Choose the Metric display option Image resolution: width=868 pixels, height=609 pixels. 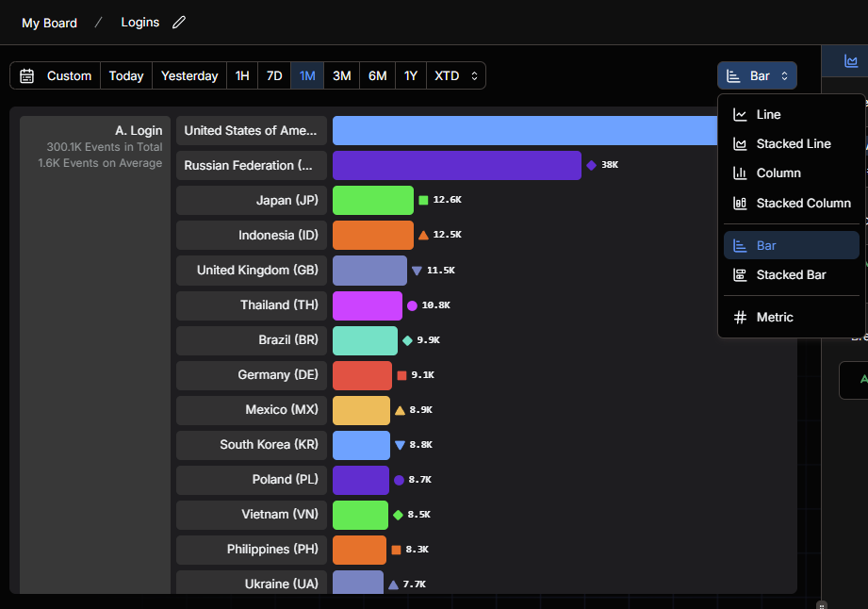791,318
